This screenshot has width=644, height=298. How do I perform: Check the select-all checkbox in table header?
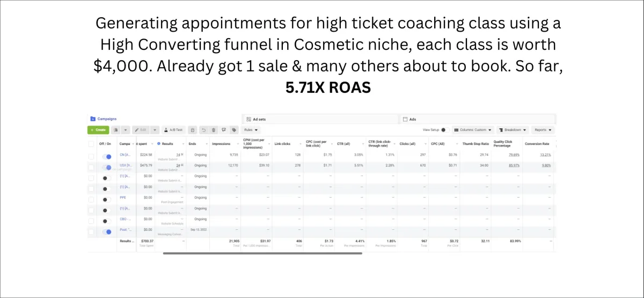pos(91,144)
